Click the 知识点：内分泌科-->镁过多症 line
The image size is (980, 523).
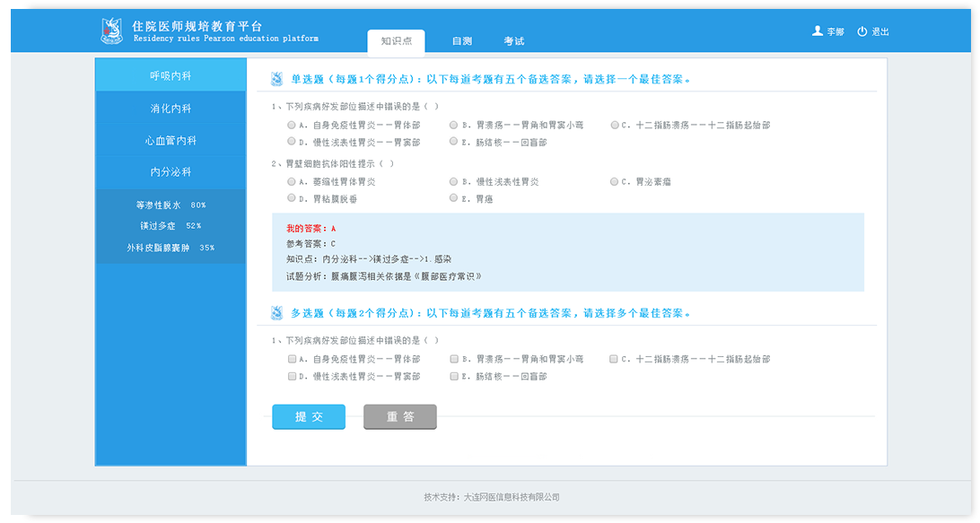(x=369, y=258)
